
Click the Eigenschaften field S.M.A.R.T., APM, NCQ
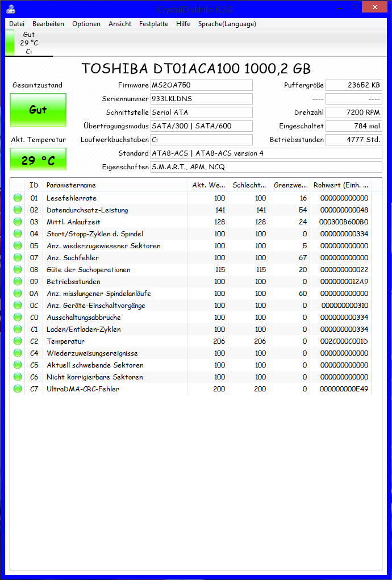266,167
